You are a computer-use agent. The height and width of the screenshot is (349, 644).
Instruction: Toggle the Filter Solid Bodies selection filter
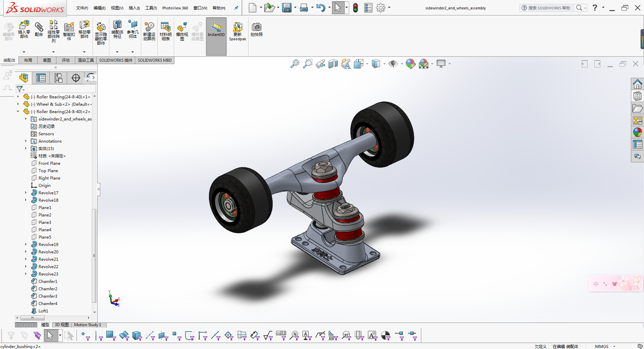tap(137, 336)
